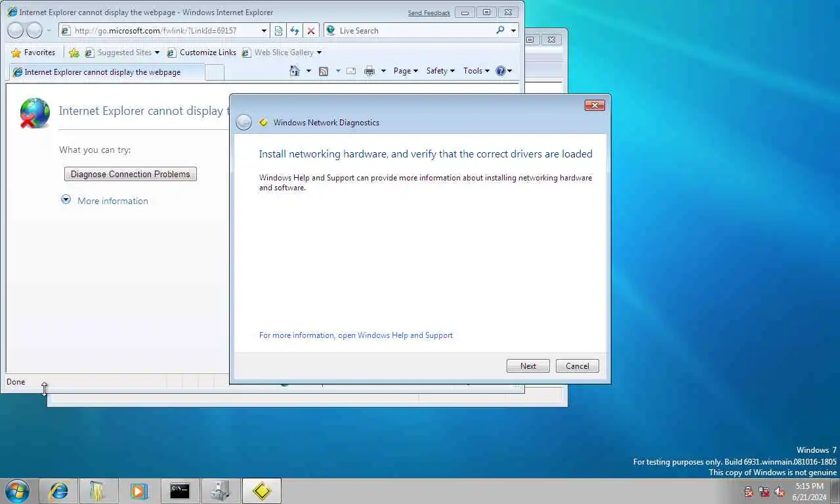
Task: Click the Send Feedback link
Action: click(429, 13)
